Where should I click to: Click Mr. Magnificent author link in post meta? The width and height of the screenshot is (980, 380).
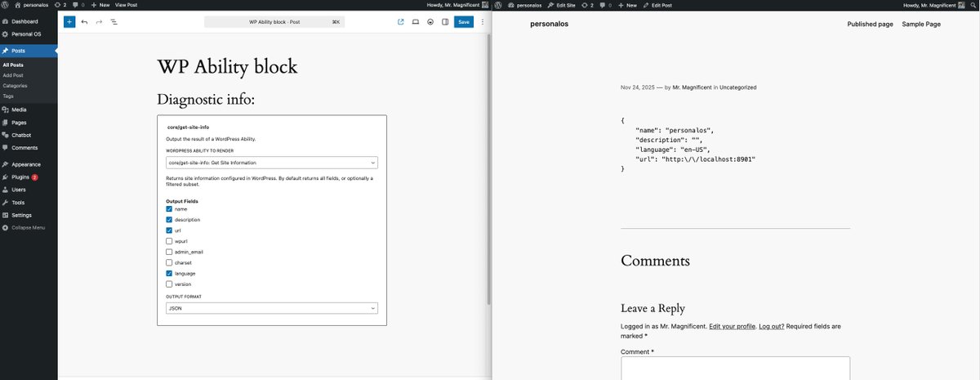(x=693, y=87)
